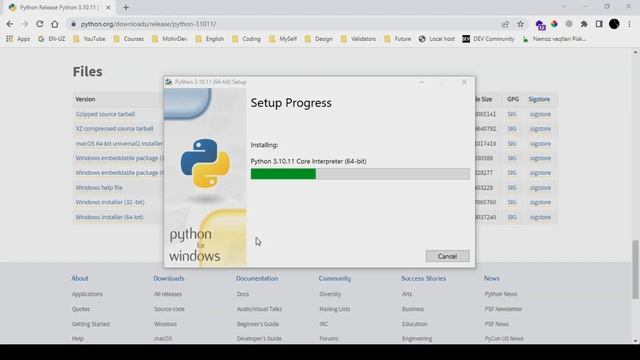The width and height of the screenshot is (640, 360).
Task: Click the setup progress bar
Action: pos(360,174)
